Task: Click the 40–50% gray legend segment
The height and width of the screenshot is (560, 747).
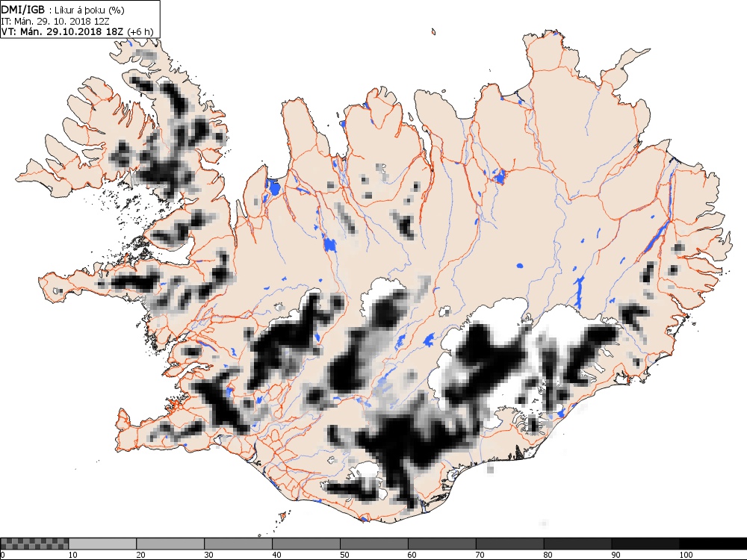Action: pyautogui.click(x=306, y=544)
